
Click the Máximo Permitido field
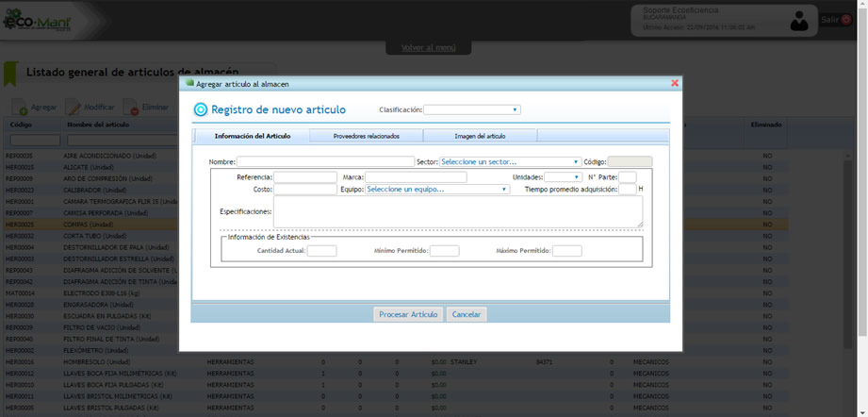pyautogui.click(x=566, y=251)
